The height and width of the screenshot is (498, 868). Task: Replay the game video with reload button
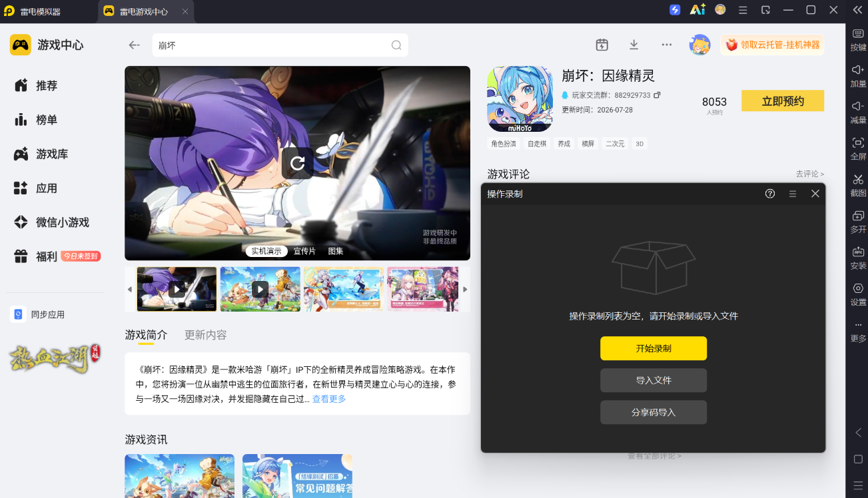298,163
